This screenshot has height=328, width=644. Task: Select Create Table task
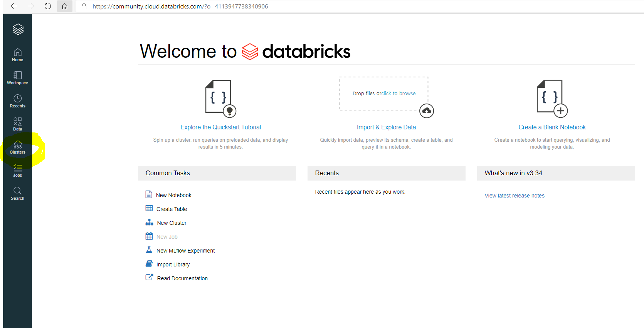click(x=172, y=209)
